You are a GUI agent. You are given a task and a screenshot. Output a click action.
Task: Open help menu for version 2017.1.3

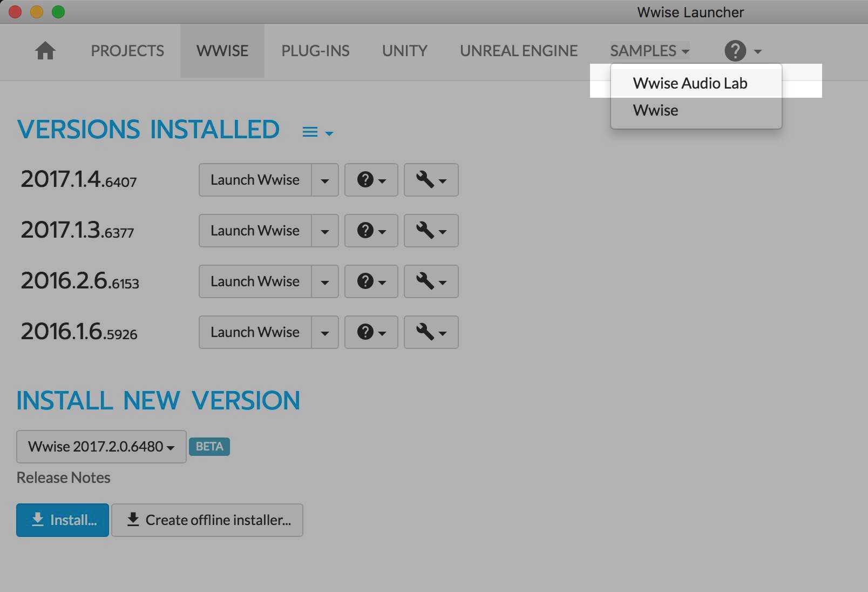click(371, 231)
